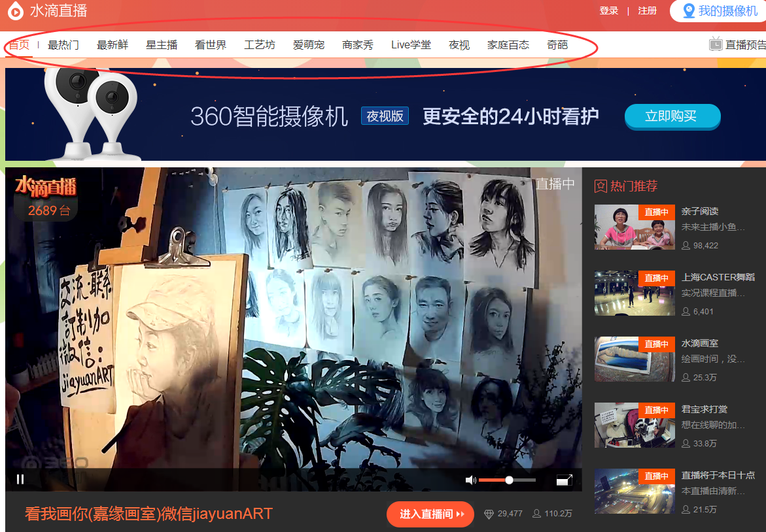Click the viewer icon beside 6,401
766x532 pixels.
pyautogui.click(x=686, y=311)
